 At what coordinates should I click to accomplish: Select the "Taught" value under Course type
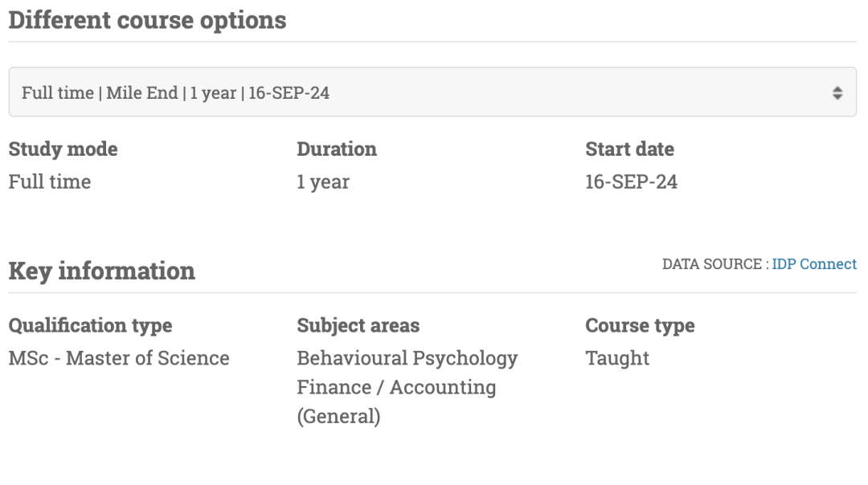coord(617,358)
